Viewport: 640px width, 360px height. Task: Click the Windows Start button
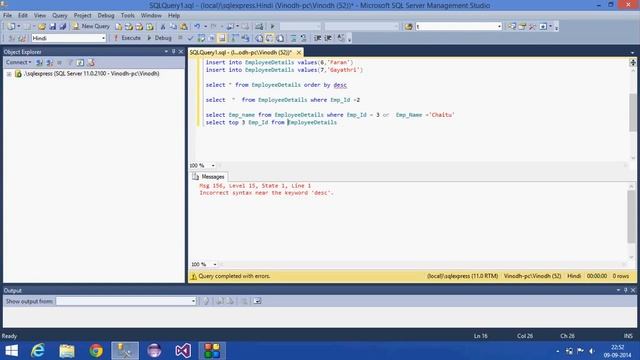tap(11, 351)
